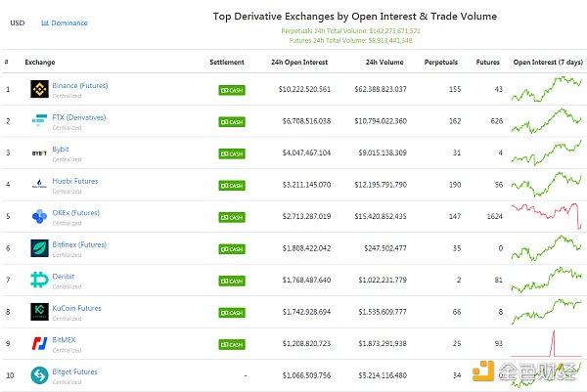This screenshot has width=587, height=392.
Task: Click the Bitfinex leaf logo icon
Action: tap(39, 248)
